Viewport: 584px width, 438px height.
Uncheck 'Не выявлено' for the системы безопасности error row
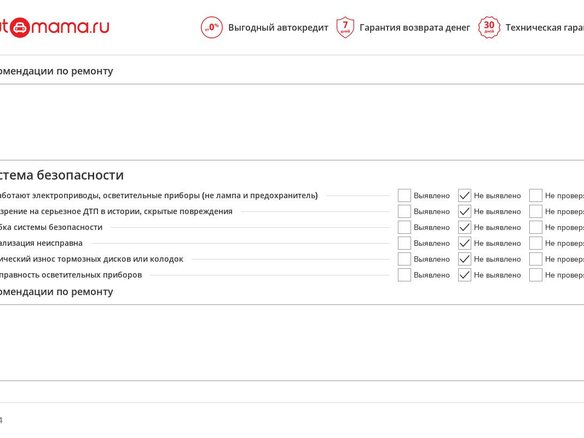pyautogui.click(x=464, y=227)
